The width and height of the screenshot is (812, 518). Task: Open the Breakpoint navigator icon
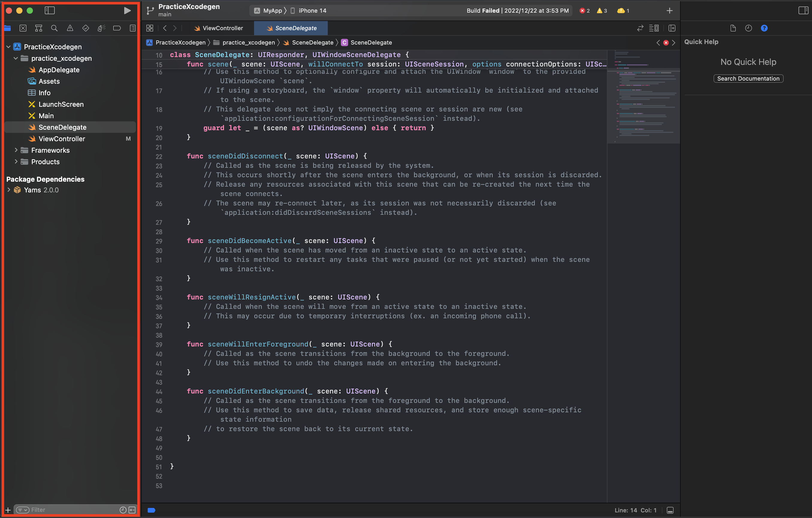pyautogui.click(x=117, y=28)
